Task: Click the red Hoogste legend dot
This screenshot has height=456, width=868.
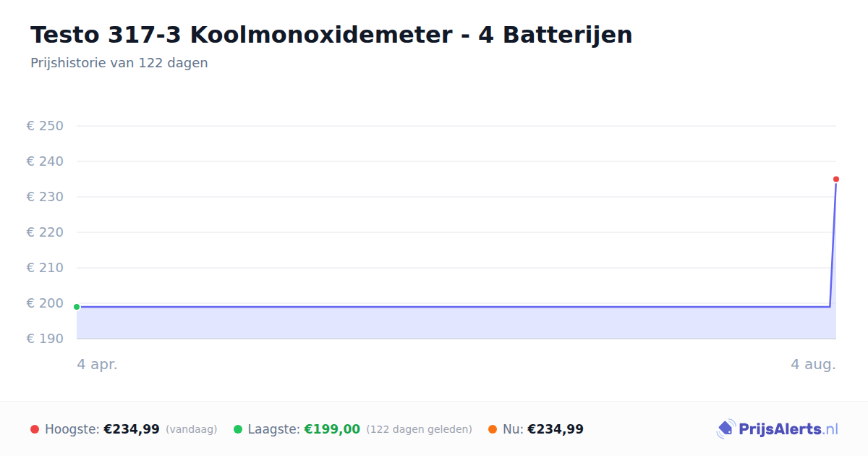Action: 35,429
